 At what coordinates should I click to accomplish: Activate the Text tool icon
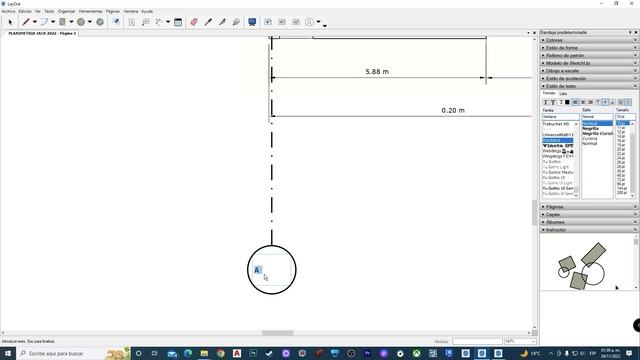132,22
